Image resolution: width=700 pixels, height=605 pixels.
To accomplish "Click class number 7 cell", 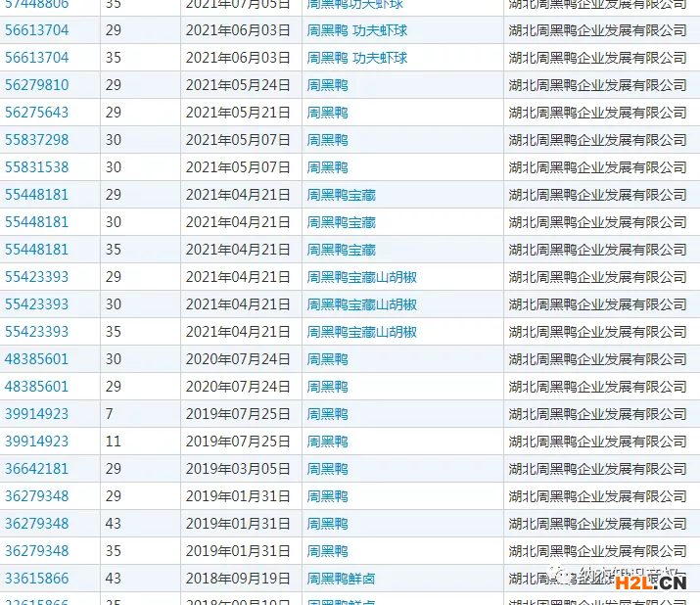I will (x=109, y=414).
